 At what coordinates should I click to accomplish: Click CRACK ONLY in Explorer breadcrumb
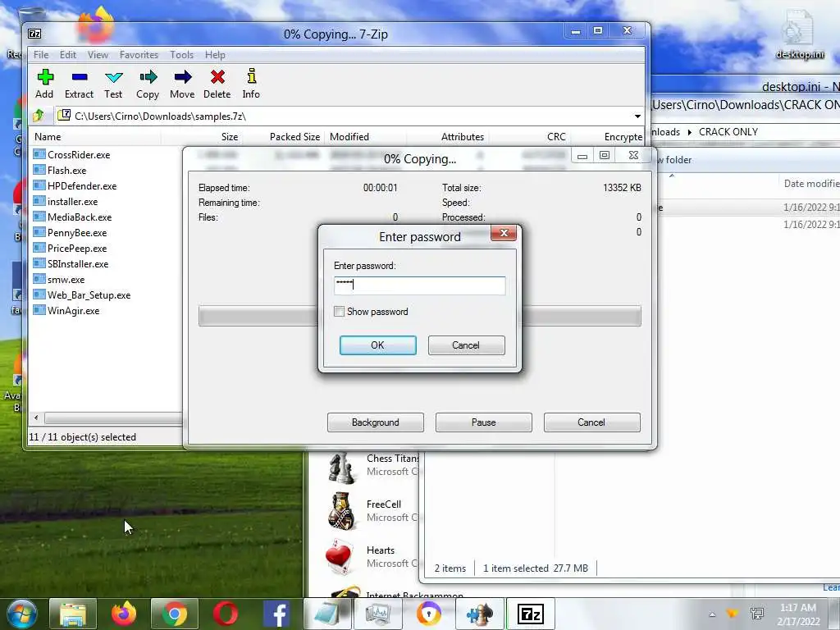728,132
